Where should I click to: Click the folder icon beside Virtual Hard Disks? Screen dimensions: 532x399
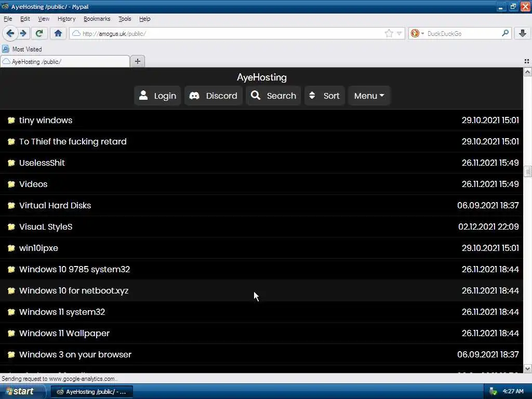click(x=11, y=206)
